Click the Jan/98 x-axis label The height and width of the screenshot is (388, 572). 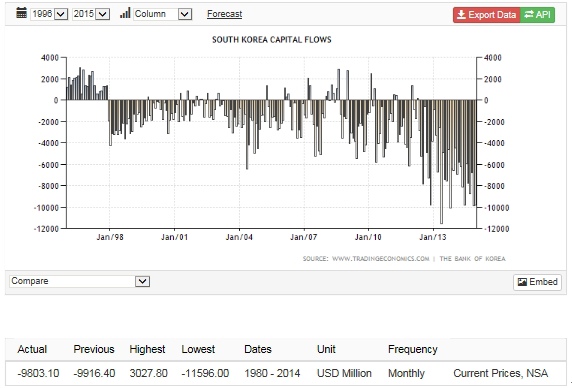(110, 237)
